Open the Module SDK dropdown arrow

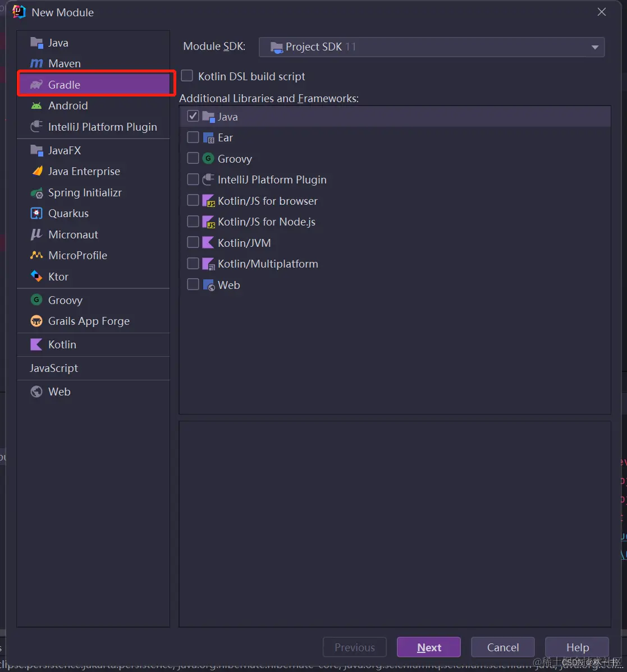595,47
